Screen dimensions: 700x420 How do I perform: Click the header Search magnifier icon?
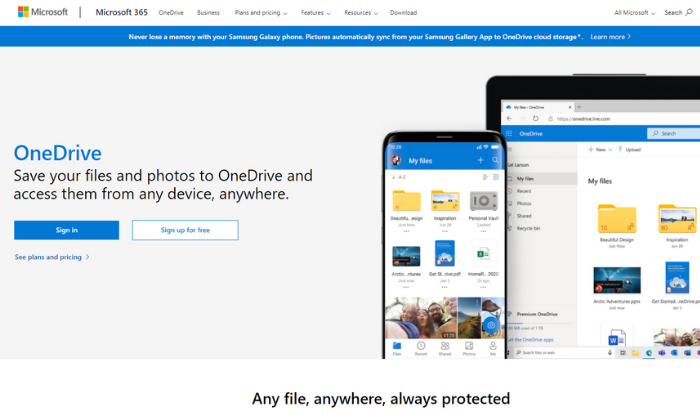689,12
